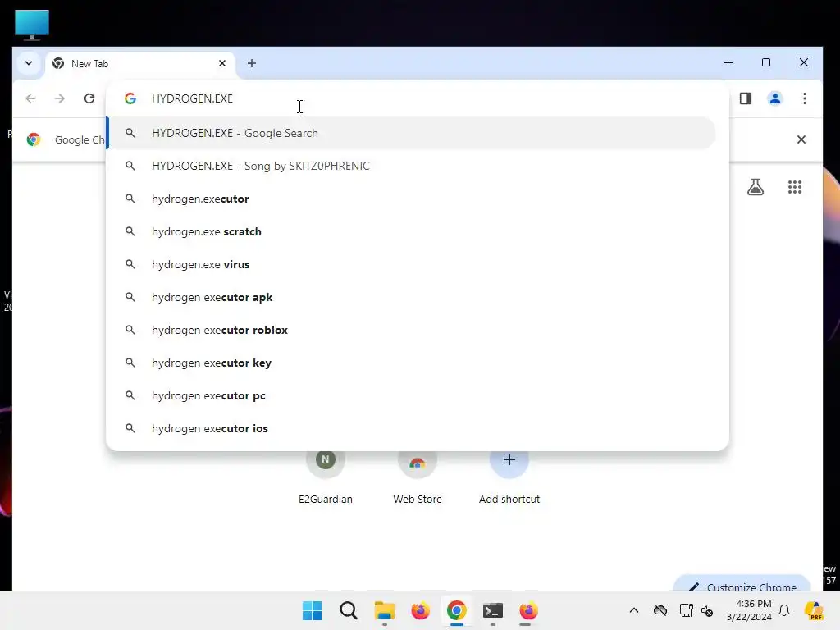Choose the Song by SKITZ0PHRENIC suggestion
840x630 pixels.
pyautogui.click(x=411, y=166)
